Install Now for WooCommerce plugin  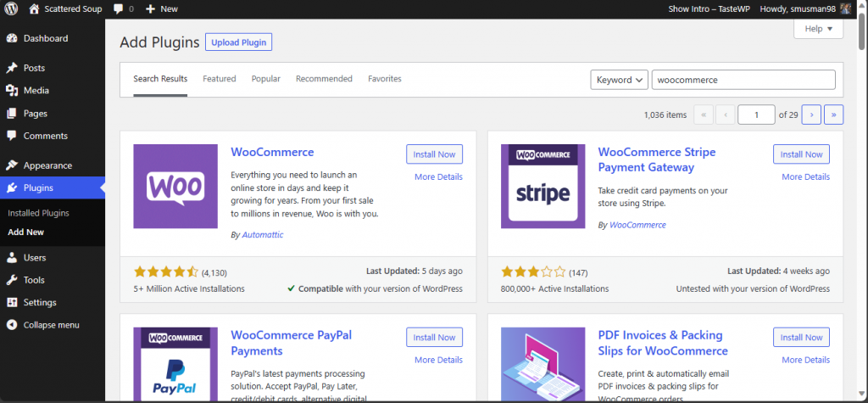[x=435, y=154]
